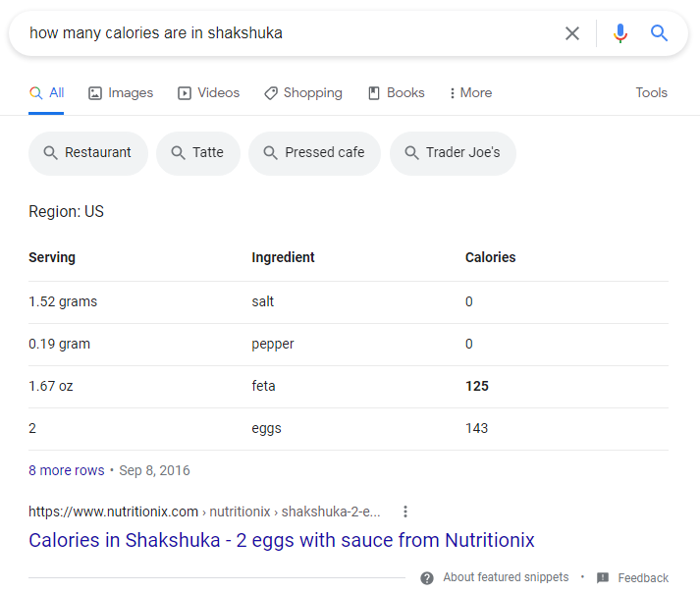The image size is (700, 593).
Task: Open the Shopping results tab
Action: point(302,93)
